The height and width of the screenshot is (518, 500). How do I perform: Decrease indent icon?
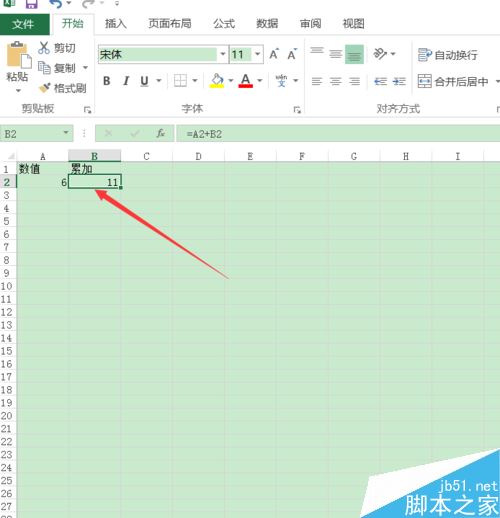coord(380,81)
